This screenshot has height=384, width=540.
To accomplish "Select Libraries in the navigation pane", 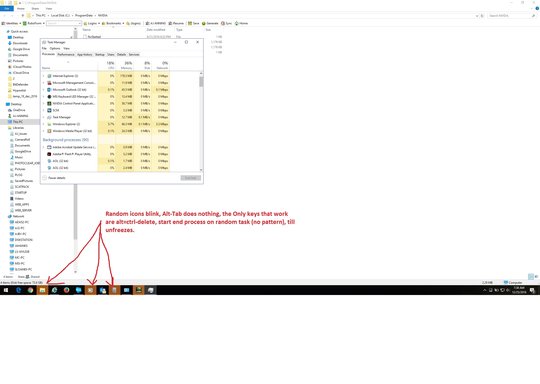I will pyautogui.click(x=18, y=128).
